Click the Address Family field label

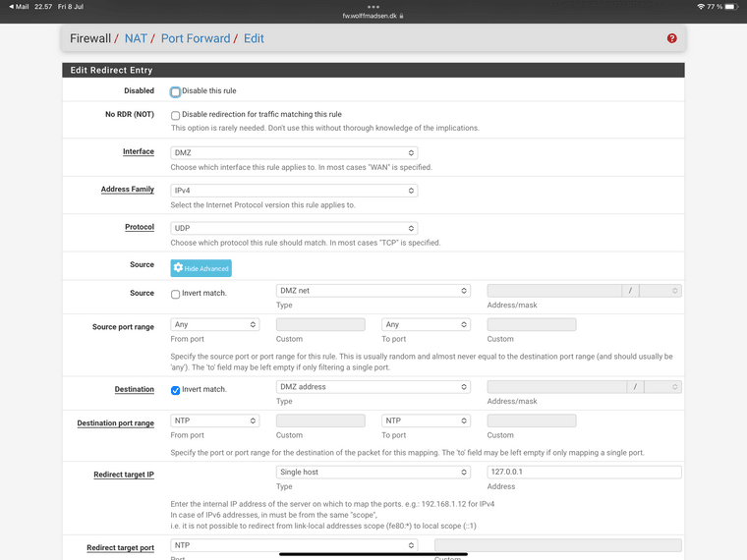click(127, 189)
